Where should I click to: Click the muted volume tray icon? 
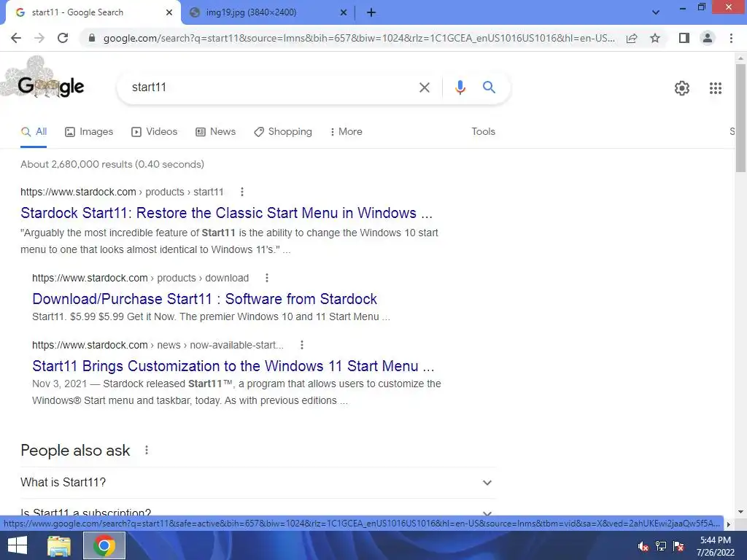[643, 546]
